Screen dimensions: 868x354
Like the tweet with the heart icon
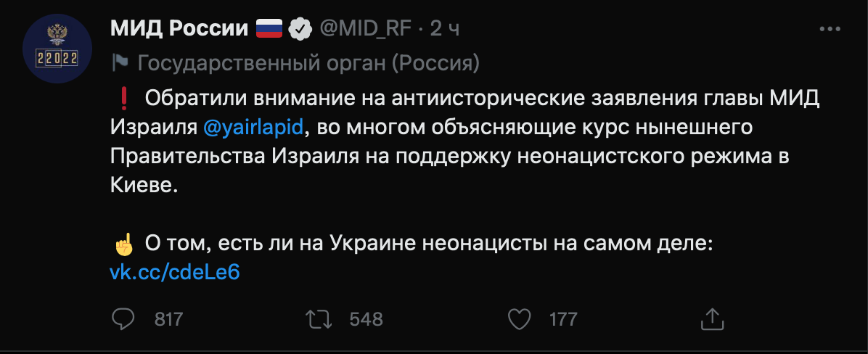517,318
